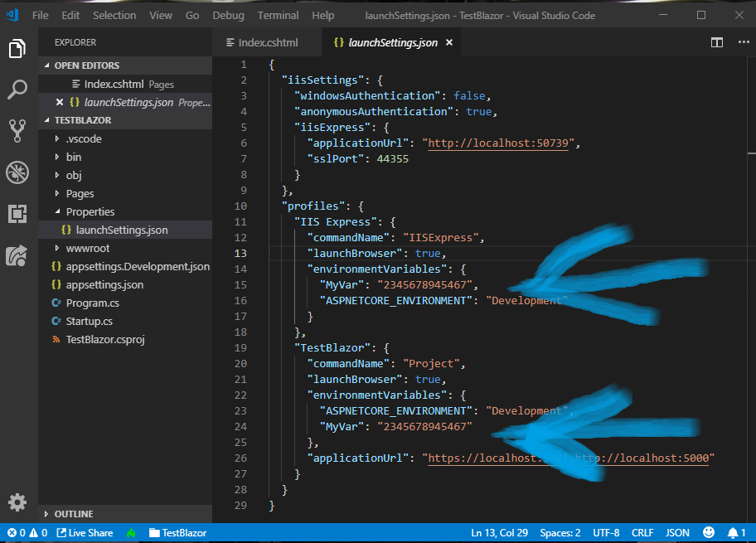756x543 pixels.
Task: Open the Help menu
Action: point(322,16)
